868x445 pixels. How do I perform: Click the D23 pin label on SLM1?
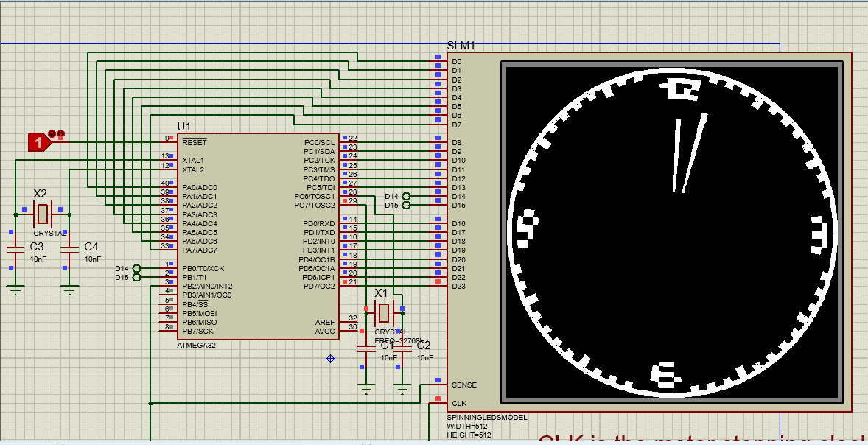[458, 286]
